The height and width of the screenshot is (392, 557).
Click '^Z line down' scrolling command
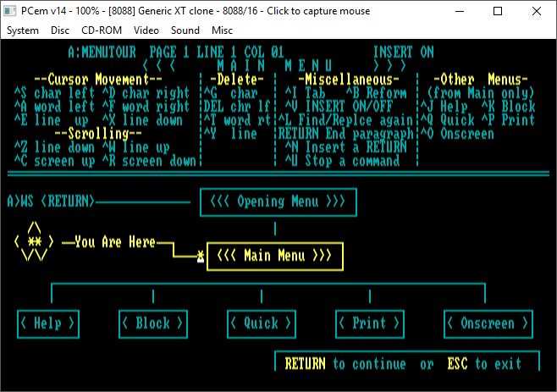point(54,147)
